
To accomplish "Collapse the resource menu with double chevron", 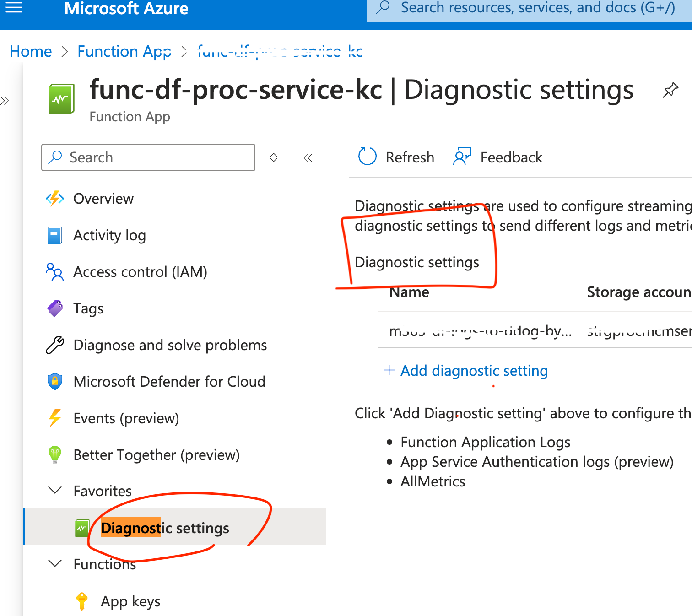I will 308,158.
